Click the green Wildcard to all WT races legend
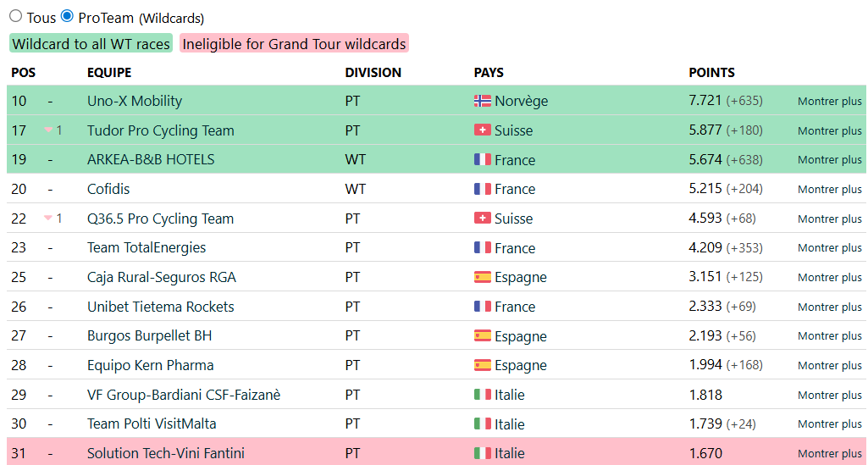 [91, 44]
